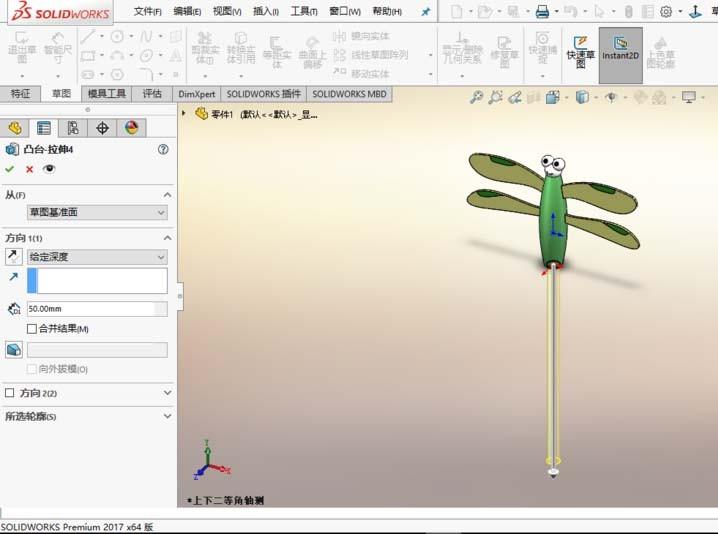Select the Ellipse sketch tool
Screen dimensions: 718x534
point(147,56)
